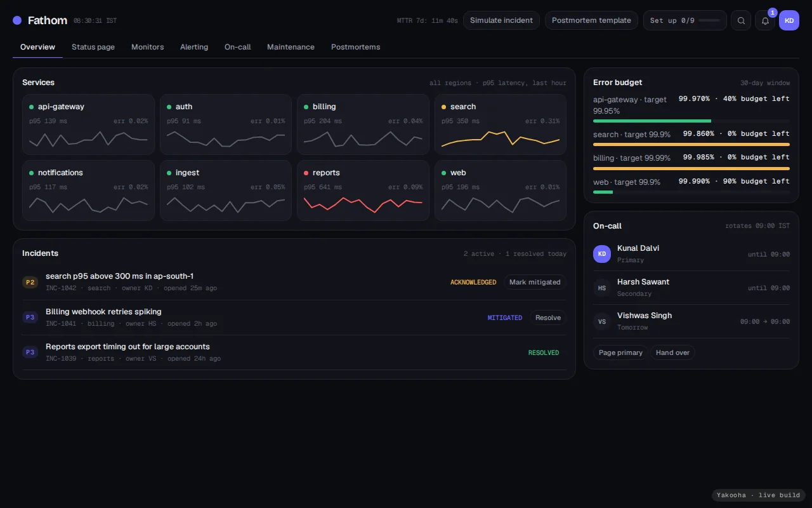The image size is (812, 508).
Task: Open the Postmortems tab
Action: [x=356, y=47]
